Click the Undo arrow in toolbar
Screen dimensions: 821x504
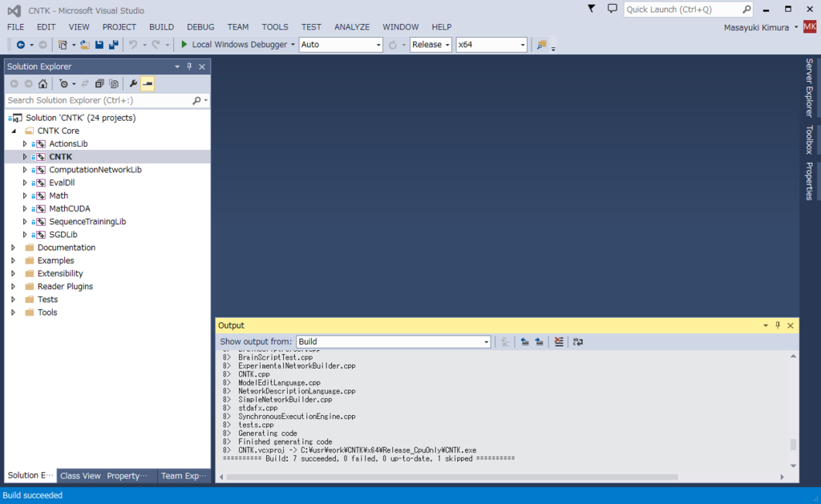(x=133, y=45)
